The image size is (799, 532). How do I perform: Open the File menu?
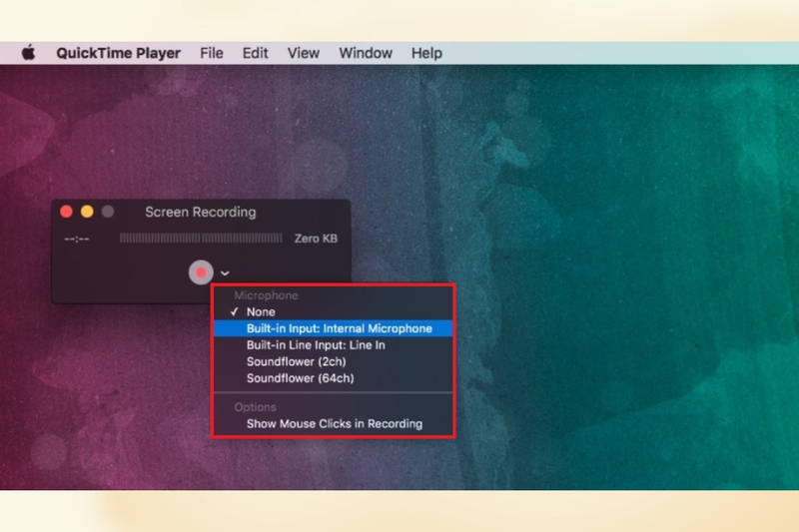coord(212,53)
